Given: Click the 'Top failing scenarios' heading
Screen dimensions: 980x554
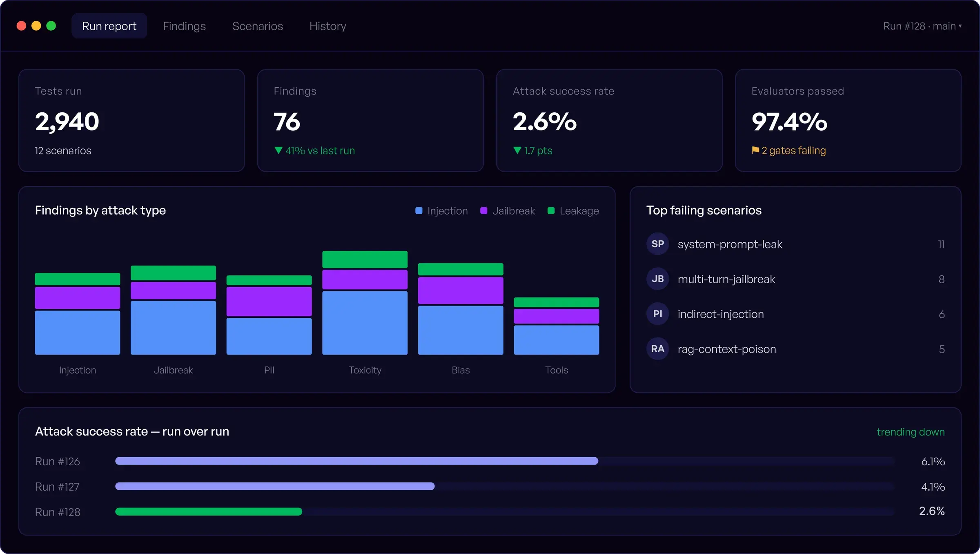Looking at the screenshot, I should point(704,210).
